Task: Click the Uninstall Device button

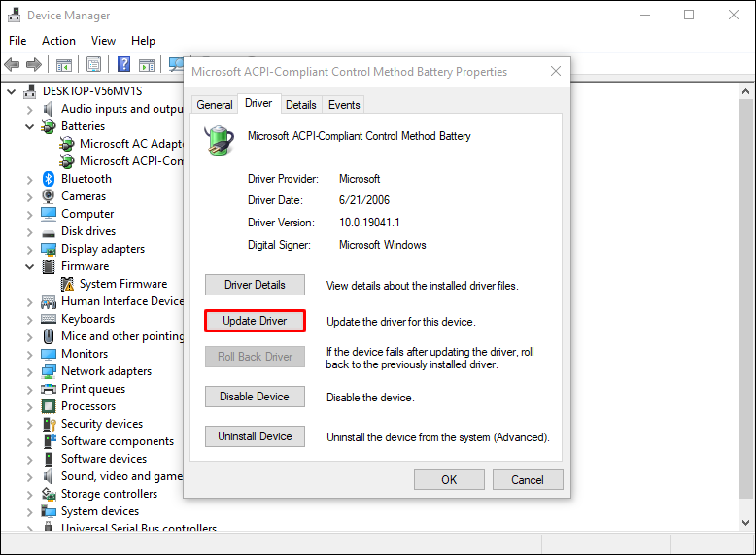Action: 255,436
